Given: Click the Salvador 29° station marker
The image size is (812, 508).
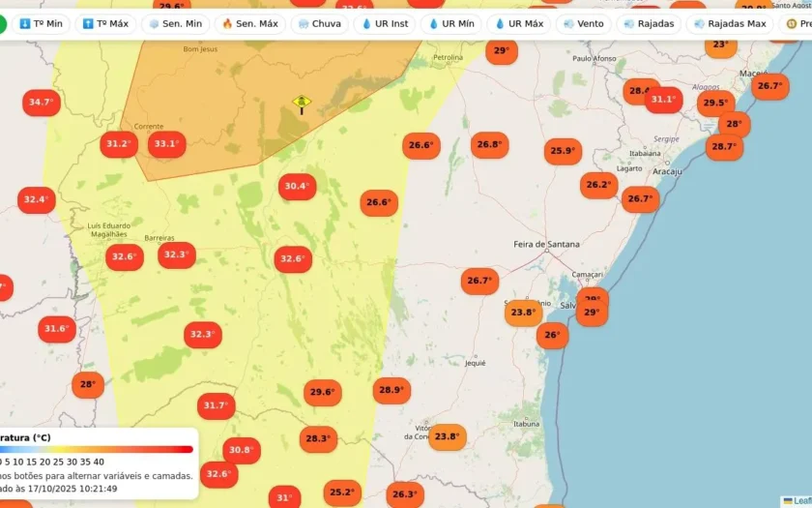Looking at the screenshot, I should click(592, 313).
